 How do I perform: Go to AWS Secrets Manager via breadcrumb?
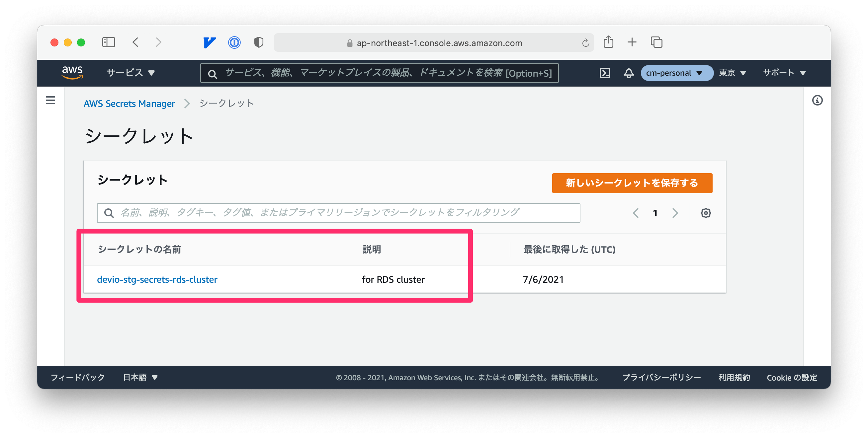click(x=129, y=103)
